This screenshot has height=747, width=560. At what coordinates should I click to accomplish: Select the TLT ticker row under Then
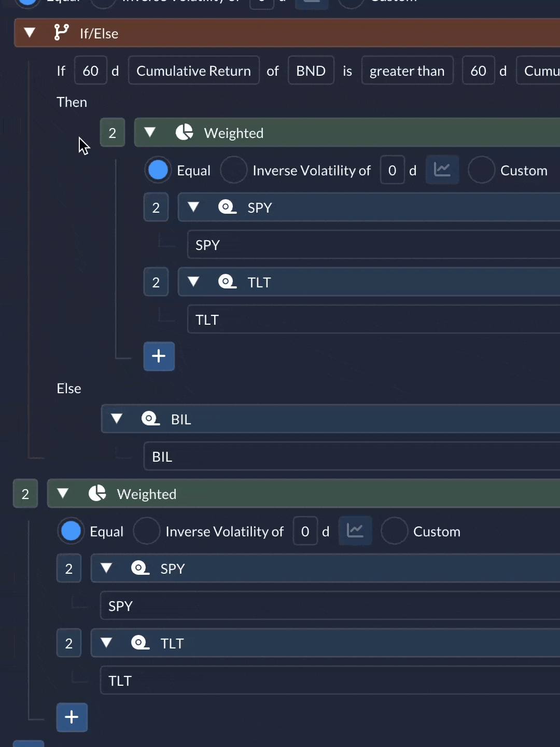pos(373,320)
